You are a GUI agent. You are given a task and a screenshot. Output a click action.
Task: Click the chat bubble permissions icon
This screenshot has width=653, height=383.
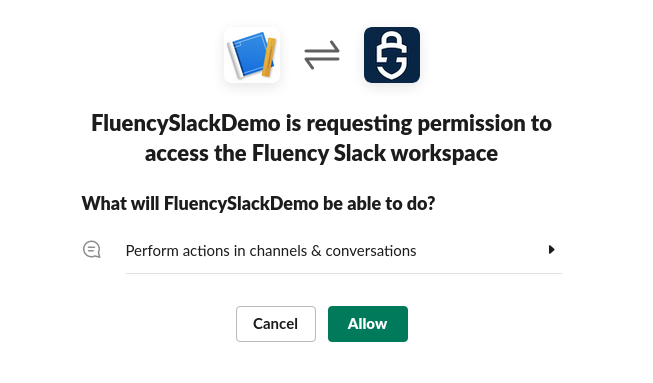92,250
